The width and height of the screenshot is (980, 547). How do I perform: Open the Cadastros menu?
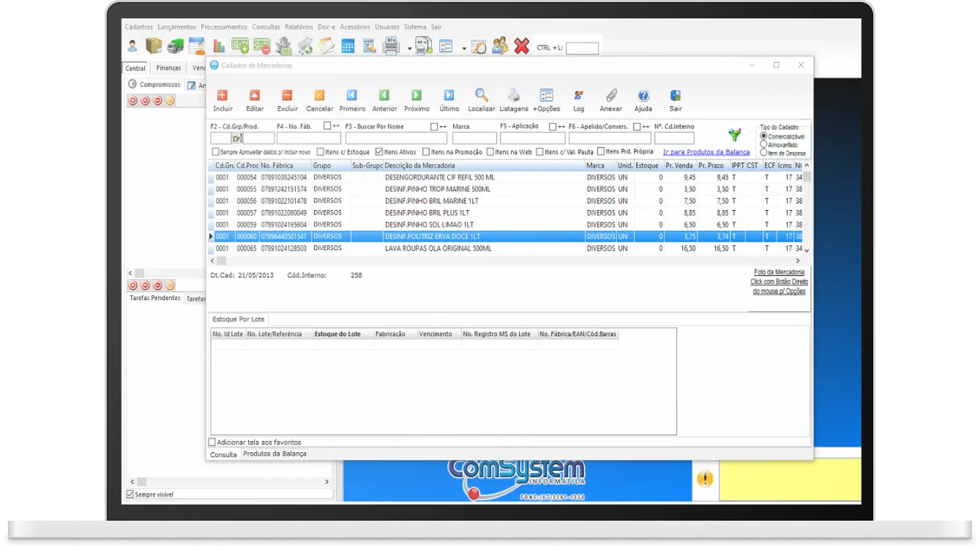pyautogui.click(x=138, y=27)
